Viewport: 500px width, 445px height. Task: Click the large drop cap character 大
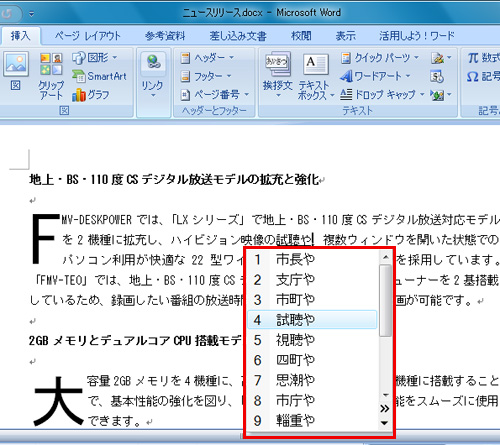[x=58, y=401]
